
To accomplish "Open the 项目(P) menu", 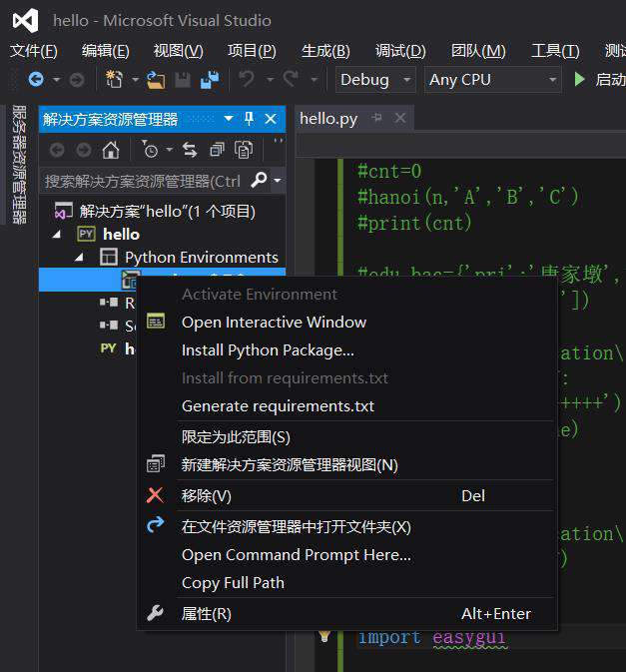I will tap(252, 51).
